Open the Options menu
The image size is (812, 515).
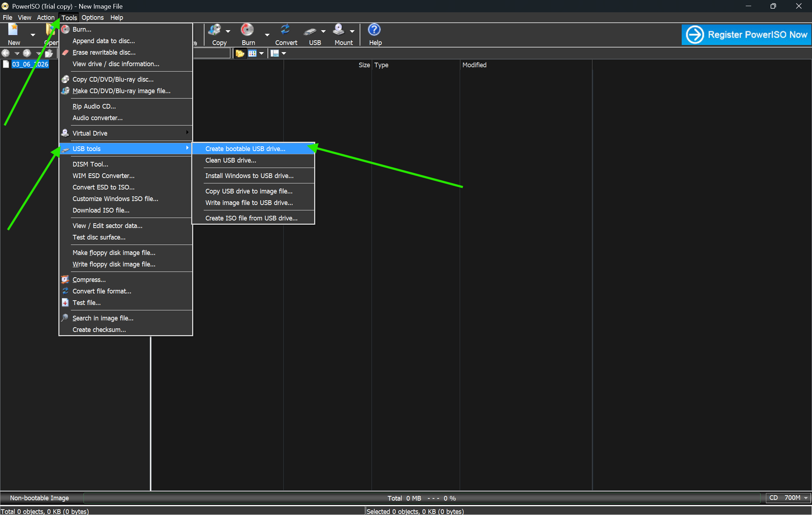point(93,18)
